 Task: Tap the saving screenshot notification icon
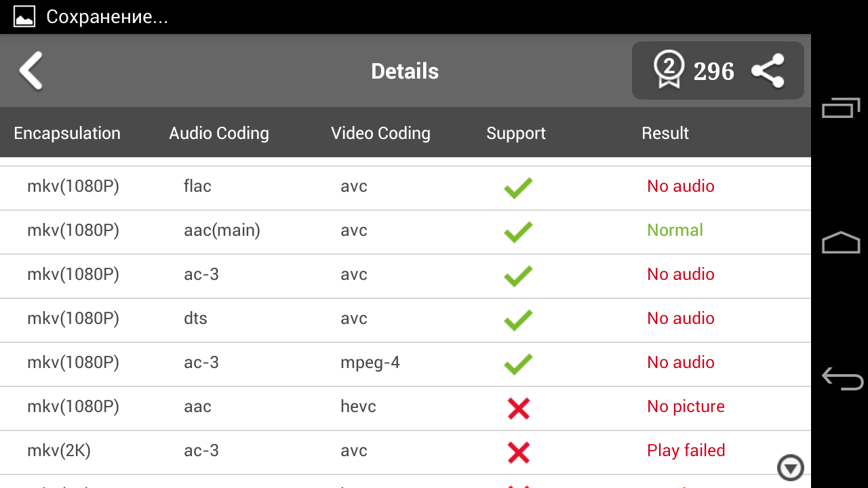pos(24,17)
